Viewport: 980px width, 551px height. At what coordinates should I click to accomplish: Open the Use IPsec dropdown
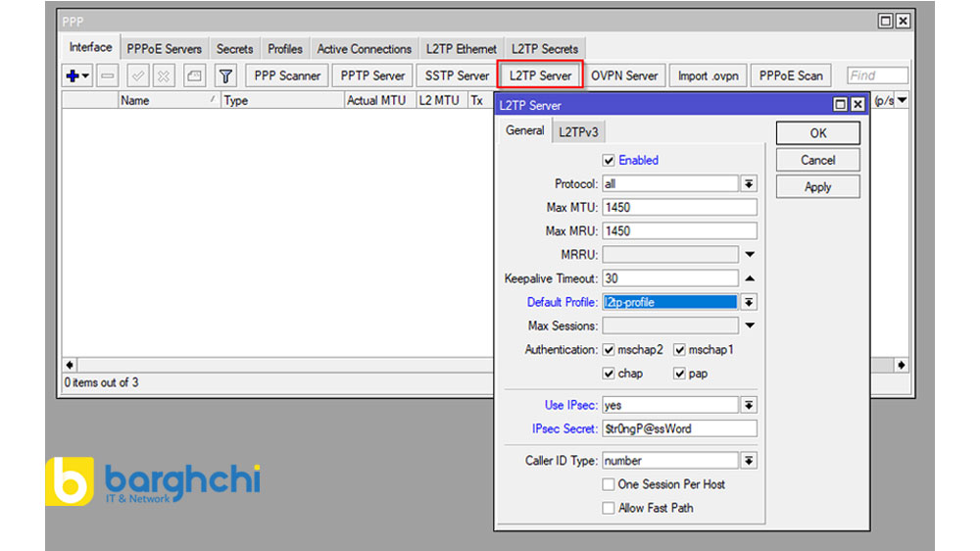click(749, 405)
